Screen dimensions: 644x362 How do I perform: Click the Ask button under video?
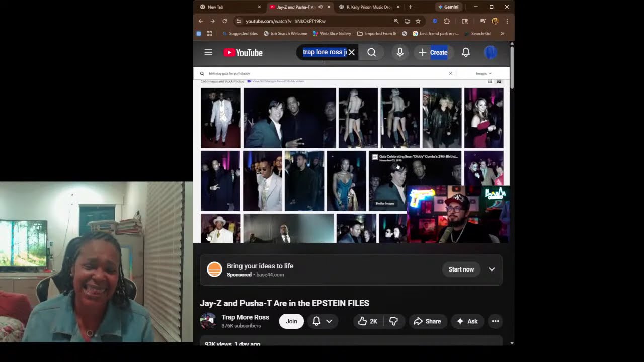click(467, 321)
